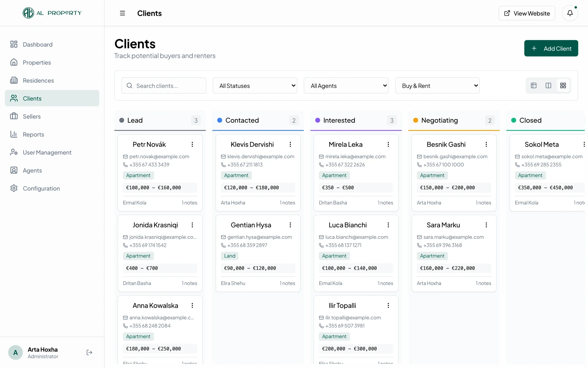588x368 pixels.
Task: Open Agents in the sidebar
Action: [52, 170]
